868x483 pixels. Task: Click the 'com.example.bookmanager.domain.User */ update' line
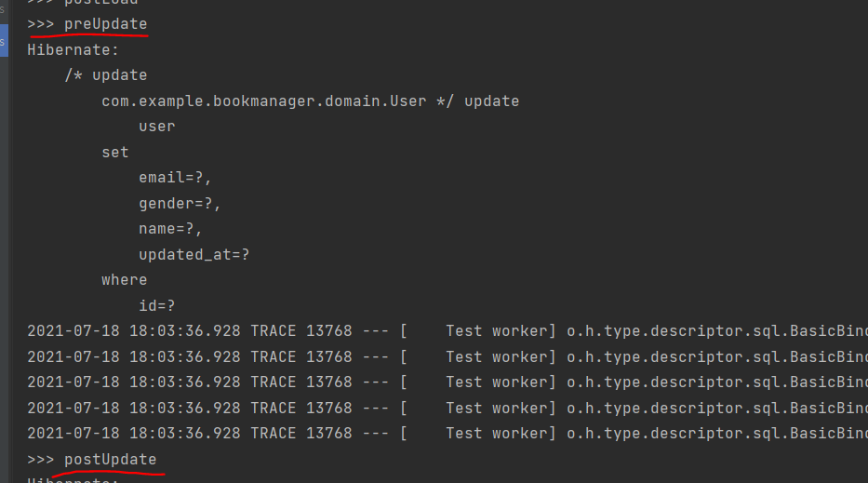click(x=311, y=101)
